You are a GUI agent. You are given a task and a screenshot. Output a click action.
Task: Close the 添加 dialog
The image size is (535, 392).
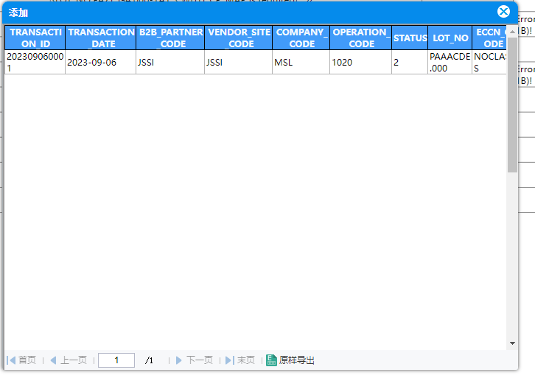(x=503, y=12)
